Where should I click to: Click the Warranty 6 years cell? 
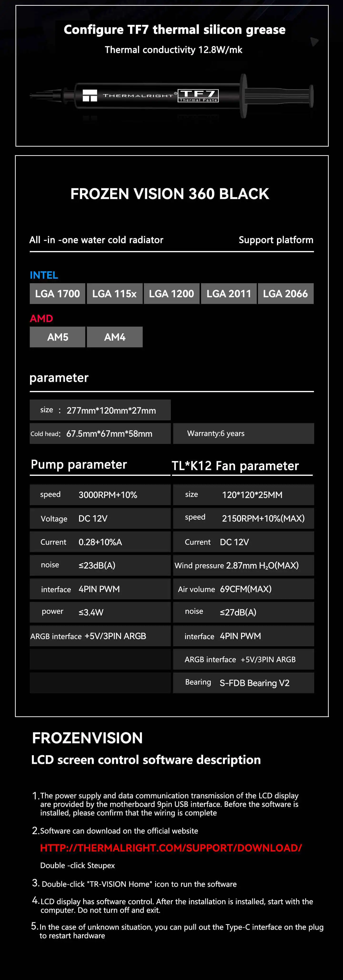(243, 434)
